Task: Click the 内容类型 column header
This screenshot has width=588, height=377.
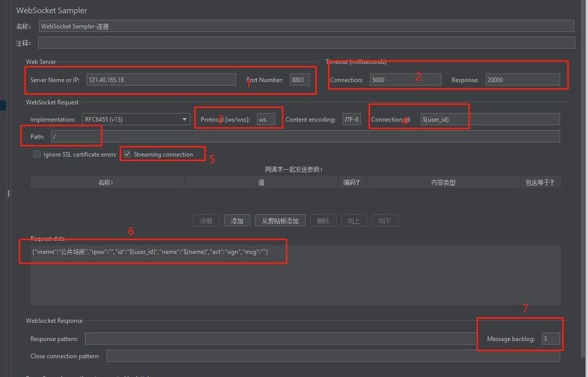Action: [443, 182]
